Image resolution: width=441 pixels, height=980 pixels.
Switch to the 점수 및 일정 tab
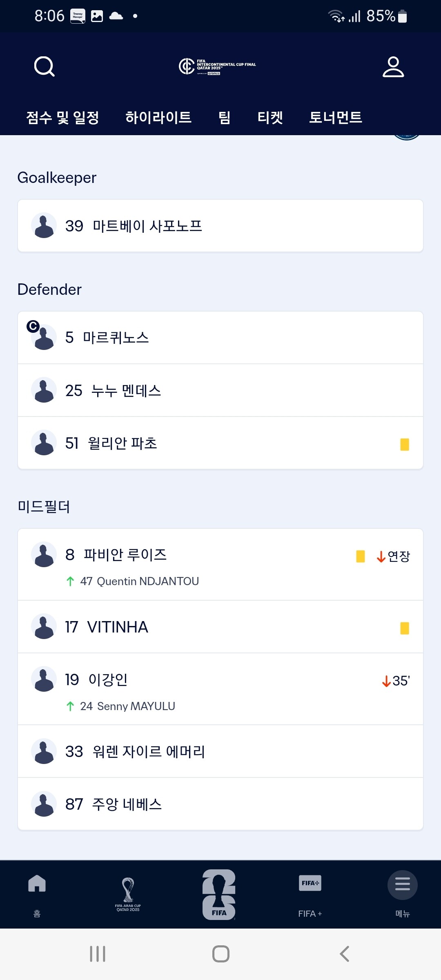[62, 118]
